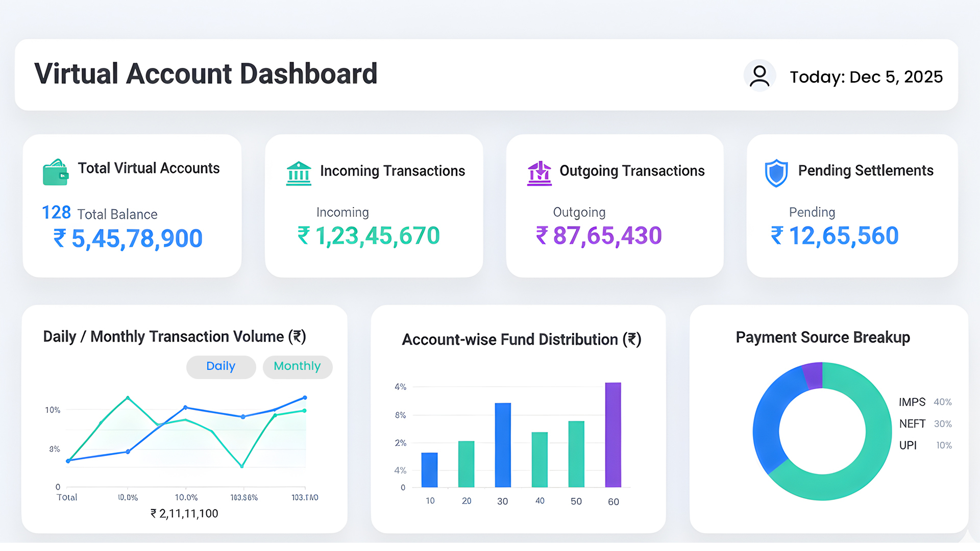The width and height of the screenshot is (980, 551).
Task: Click the green wallet icon
Action: click(x=56, y=172)
